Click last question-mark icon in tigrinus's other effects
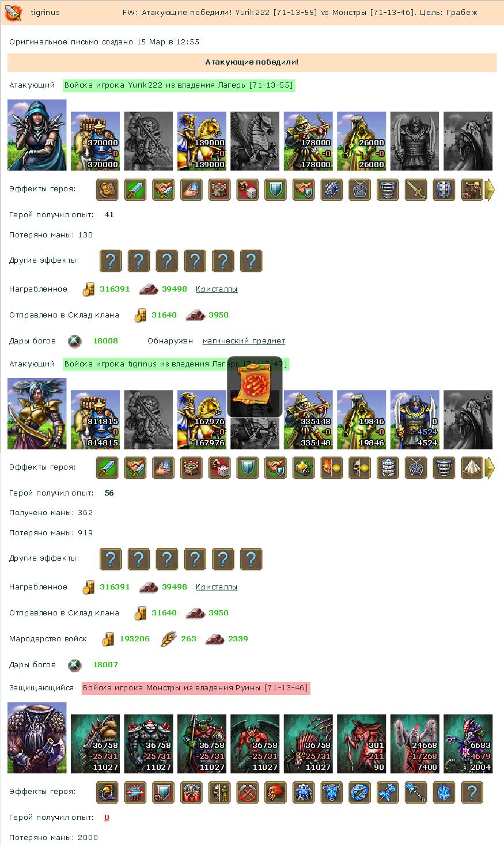The height and width of the screenshot is (847, 504). pyautogui.click(x=251, y=559)
